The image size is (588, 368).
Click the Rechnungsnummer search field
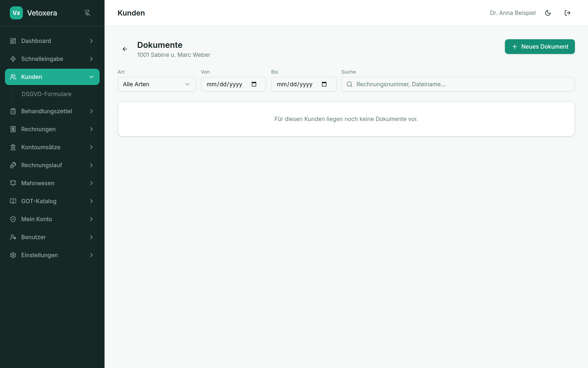(x=458, y=84)
